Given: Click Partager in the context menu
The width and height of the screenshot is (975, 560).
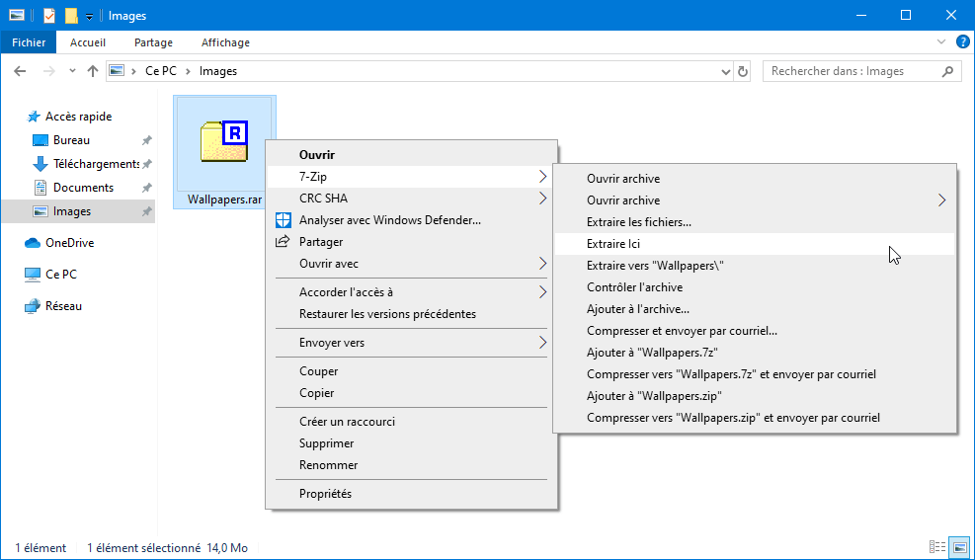Looking at the screenshot, I should (411, 242).
